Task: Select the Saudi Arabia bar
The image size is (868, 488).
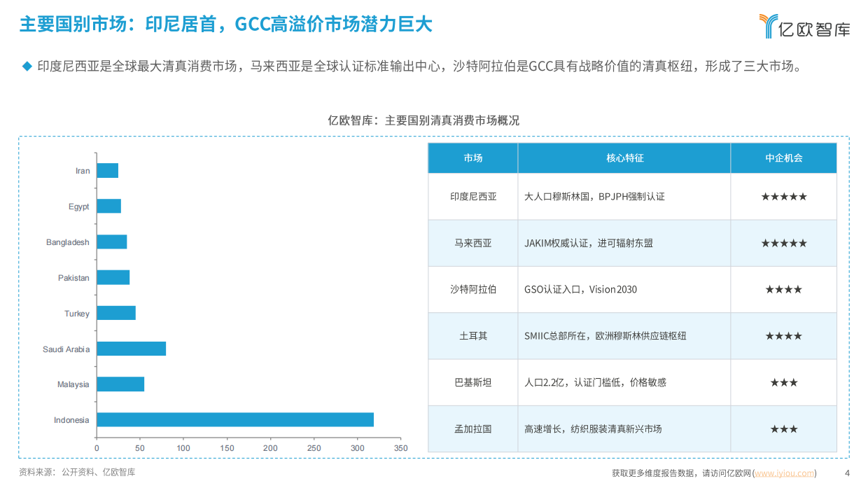Action: coord(132,349)
